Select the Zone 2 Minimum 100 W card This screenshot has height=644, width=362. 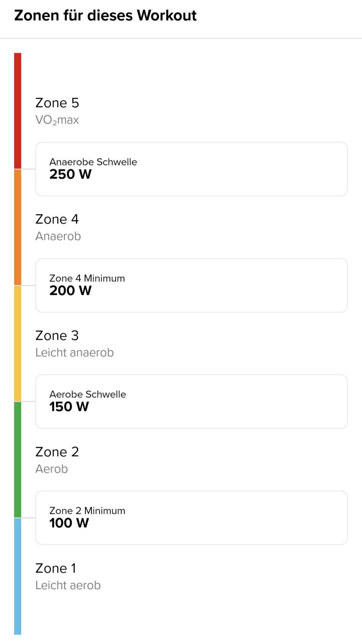click(x=191, y=518)
